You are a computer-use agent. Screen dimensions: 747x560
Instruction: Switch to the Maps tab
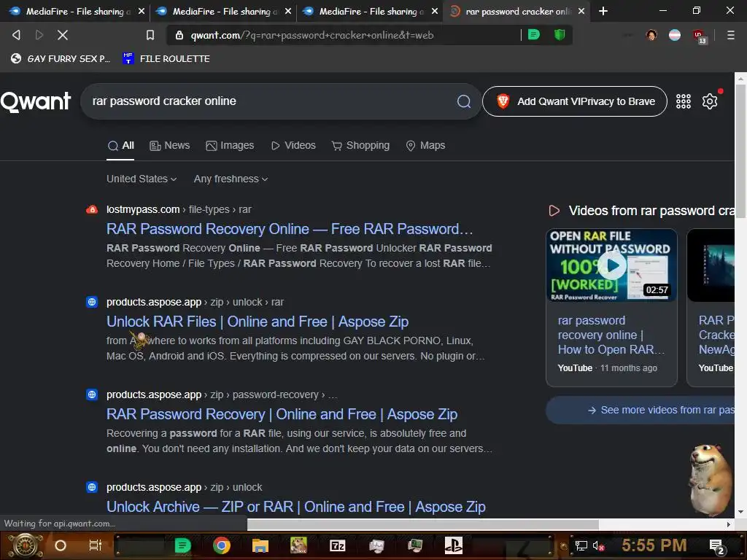click(425, 146)
